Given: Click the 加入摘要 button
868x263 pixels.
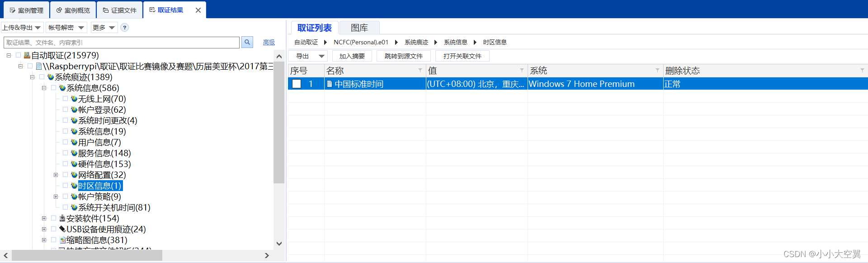Looking at the screenshot, I should (x=352, y=56).
